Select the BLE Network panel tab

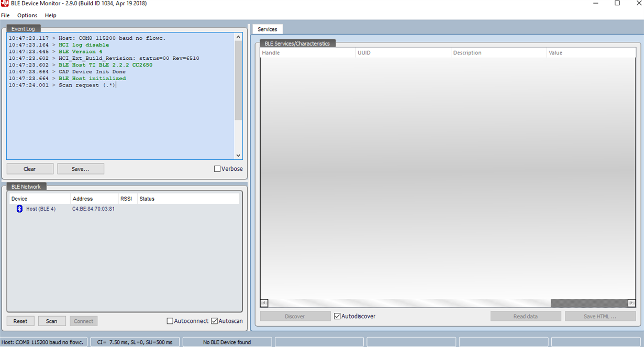[x=27, y=187]
